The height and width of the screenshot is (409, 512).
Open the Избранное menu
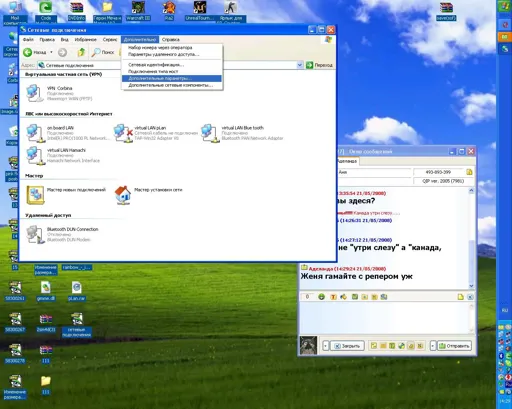point(85,40)
